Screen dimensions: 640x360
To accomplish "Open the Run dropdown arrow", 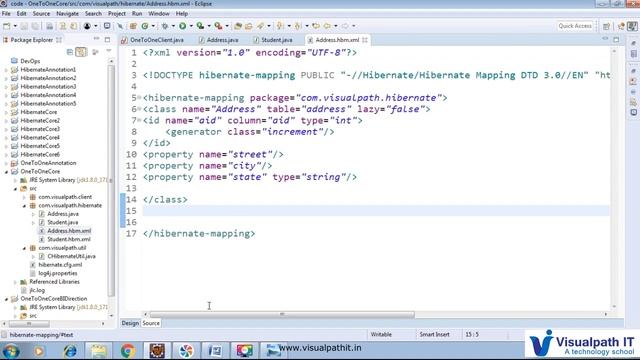I will pyautogui.click(x=191, y=26).
